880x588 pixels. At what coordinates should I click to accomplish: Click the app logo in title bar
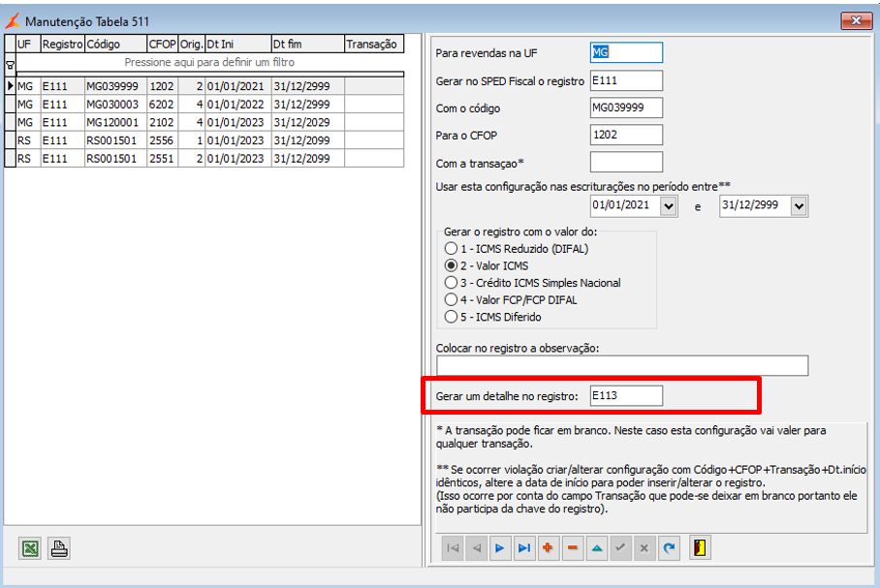tap(13, 21)
